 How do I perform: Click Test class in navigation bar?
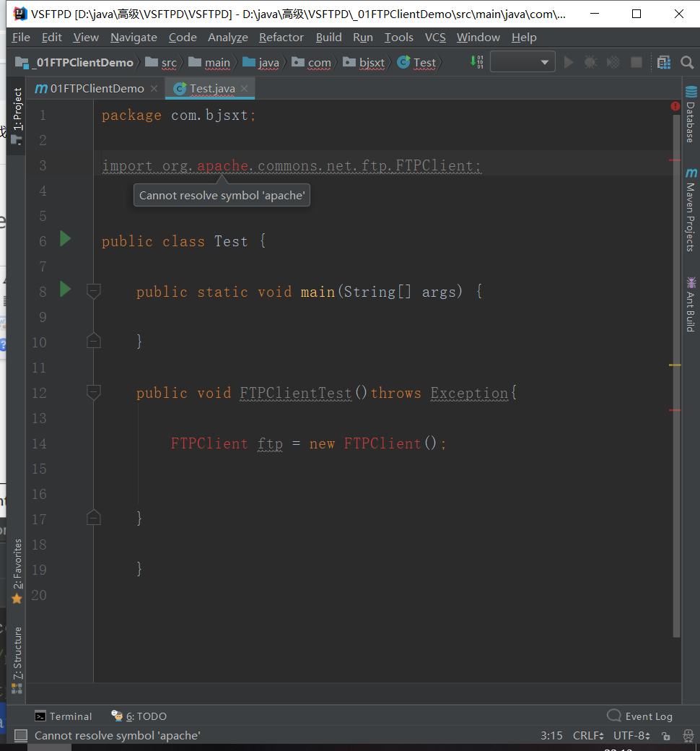(416, 63)
